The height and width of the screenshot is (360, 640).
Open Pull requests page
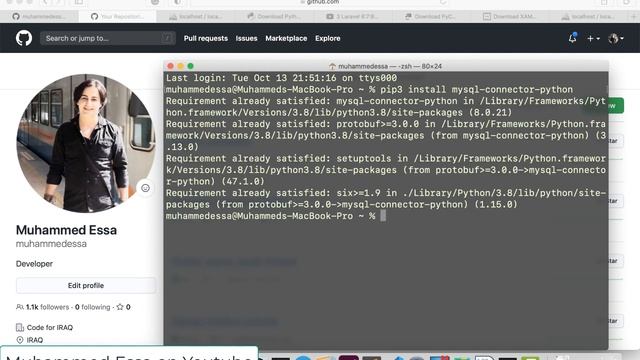(206, 38)
